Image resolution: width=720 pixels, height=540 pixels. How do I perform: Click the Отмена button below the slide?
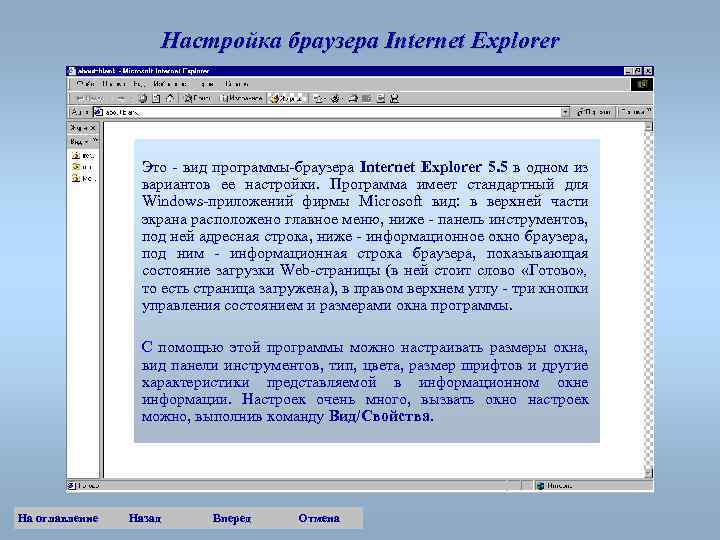319,518
